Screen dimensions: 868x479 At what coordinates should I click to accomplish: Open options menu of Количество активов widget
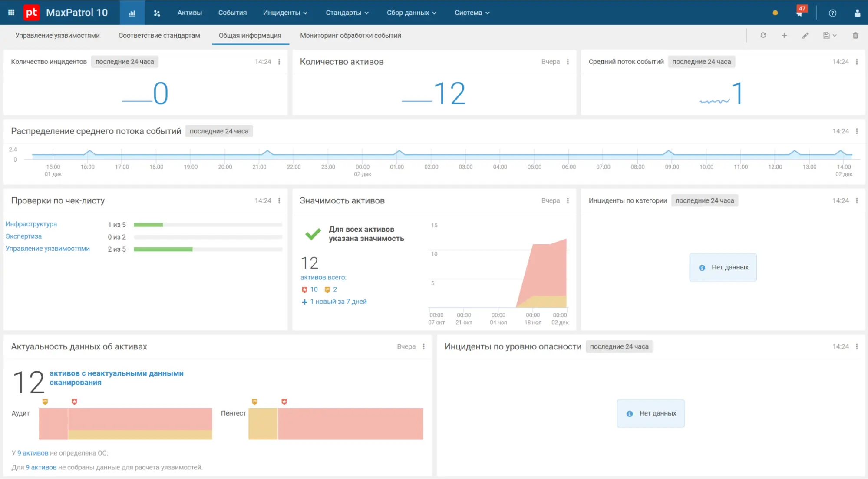coord(568,62)
